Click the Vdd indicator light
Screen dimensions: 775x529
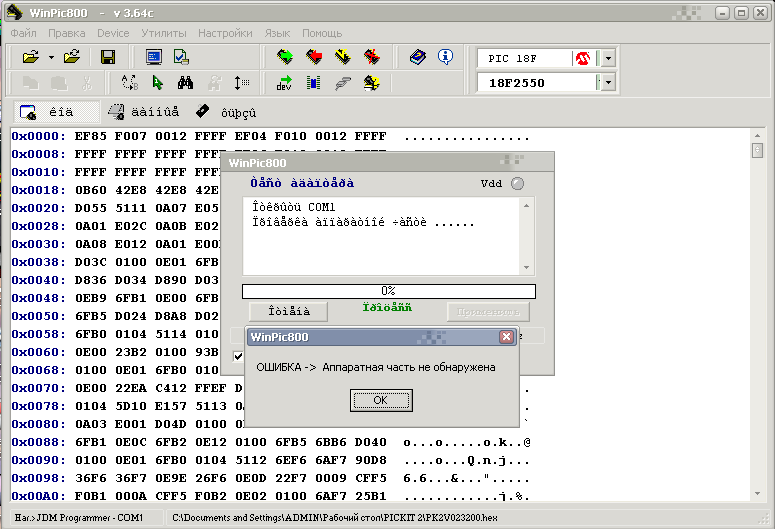click(517, 183)
